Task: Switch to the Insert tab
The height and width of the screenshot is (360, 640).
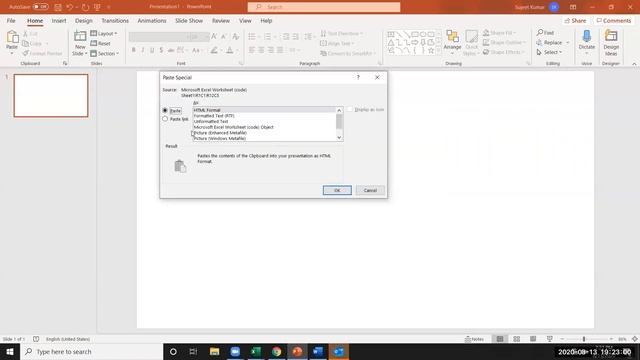Action: [x=59, y=20]
